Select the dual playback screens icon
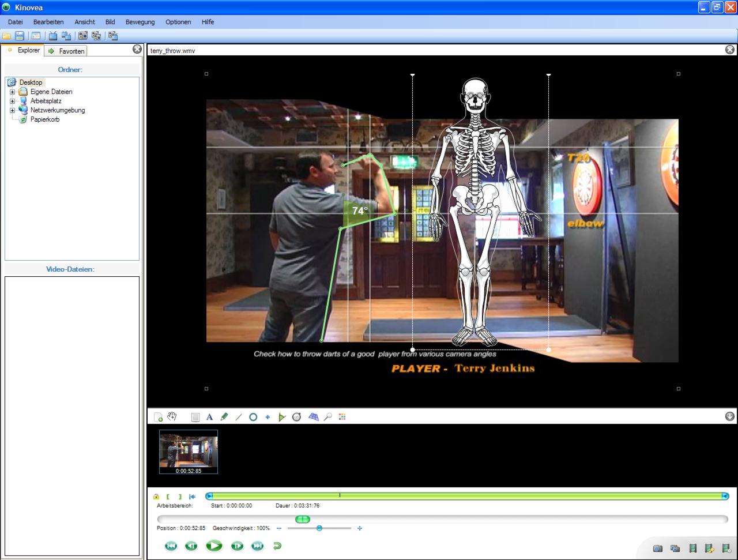 click(66, 36)
